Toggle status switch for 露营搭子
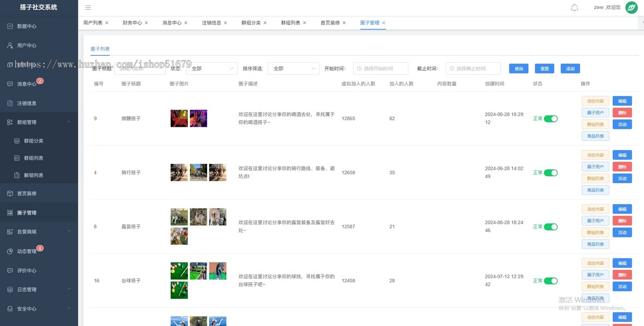 [x=551, y=227]
